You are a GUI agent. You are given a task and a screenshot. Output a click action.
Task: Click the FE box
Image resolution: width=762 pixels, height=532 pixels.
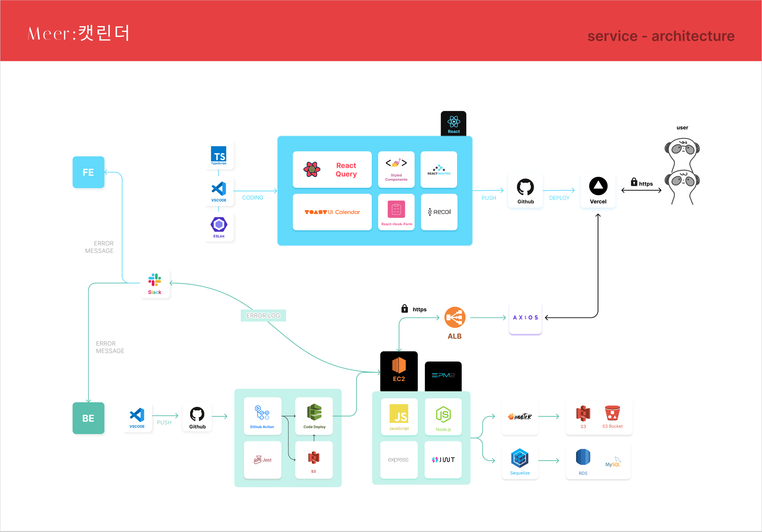click(x=88, y=172)
